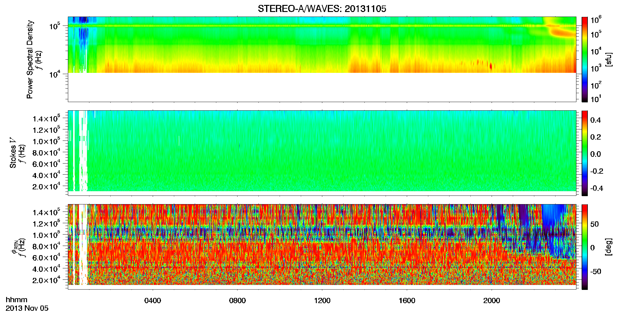Click the 0.4 tick on the Stokes colorbar
644x332 pixels.
[x=595, y=120]
